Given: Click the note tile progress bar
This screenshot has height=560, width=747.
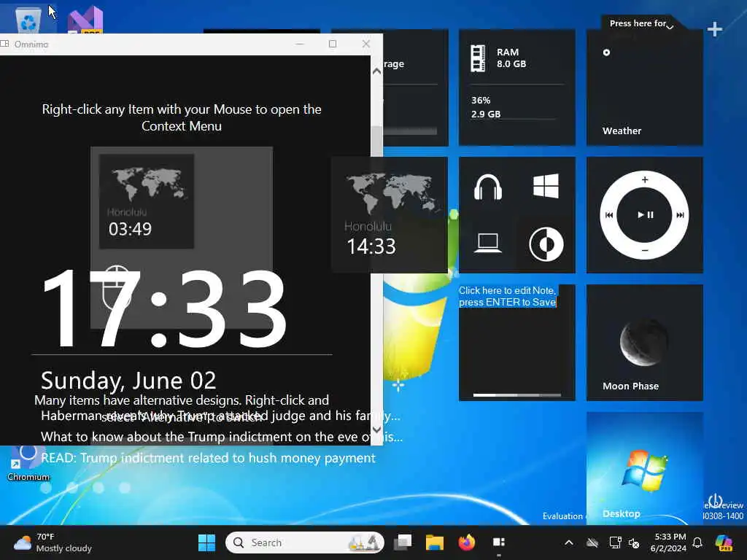Looking at the screenshot, I should 517,394.
